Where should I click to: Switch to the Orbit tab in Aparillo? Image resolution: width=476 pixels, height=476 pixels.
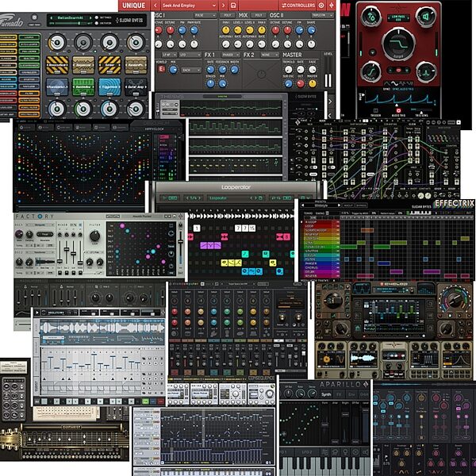point(364,394)
